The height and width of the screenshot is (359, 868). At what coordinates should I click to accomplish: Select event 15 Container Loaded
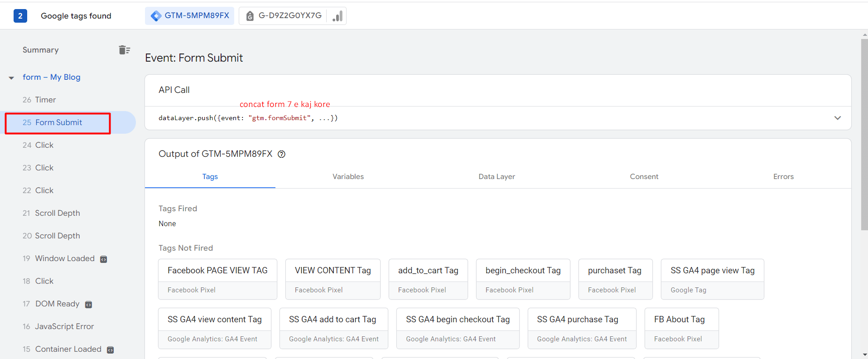point(62,349)
